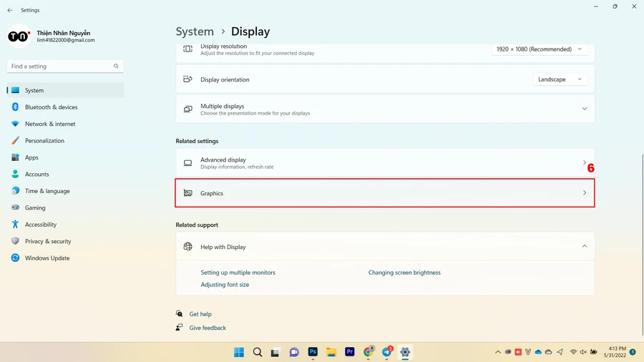Click the Multiple displays icon
This screenshot has width=644, height=362.
click(187, 109)
